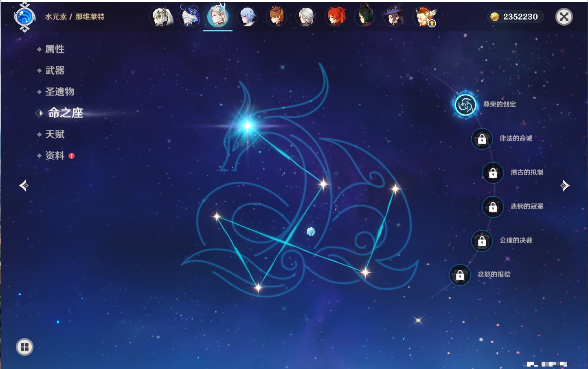Select the light-blue haired character avatar
The height and width of the screenshot is (369, 588).
click(x=247, y=17)
